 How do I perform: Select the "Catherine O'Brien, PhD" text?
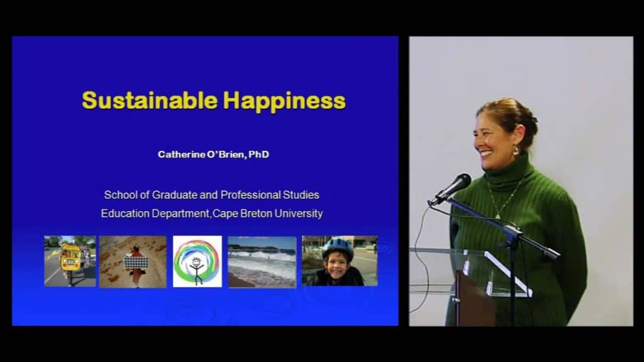213,154
